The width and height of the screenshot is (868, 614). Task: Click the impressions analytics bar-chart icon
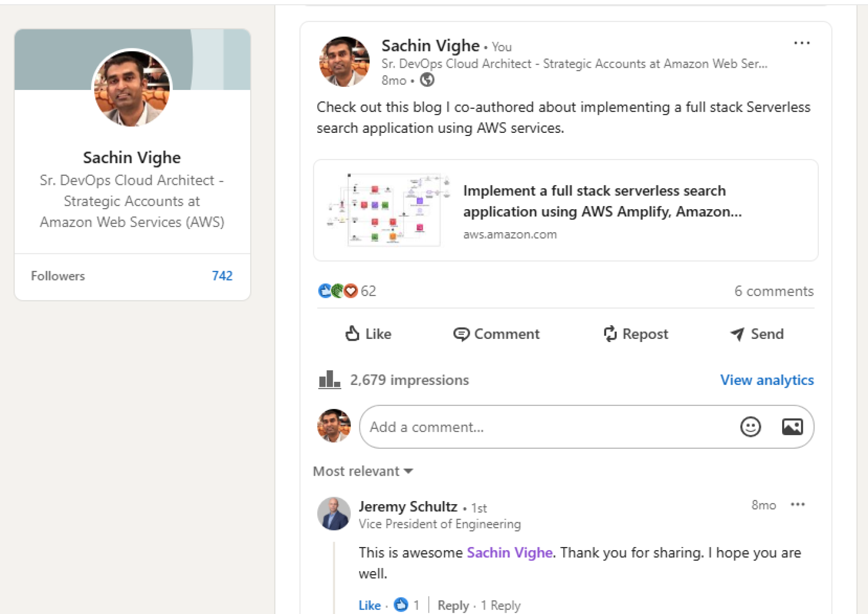pyautogui.click(x=330, y=380)
